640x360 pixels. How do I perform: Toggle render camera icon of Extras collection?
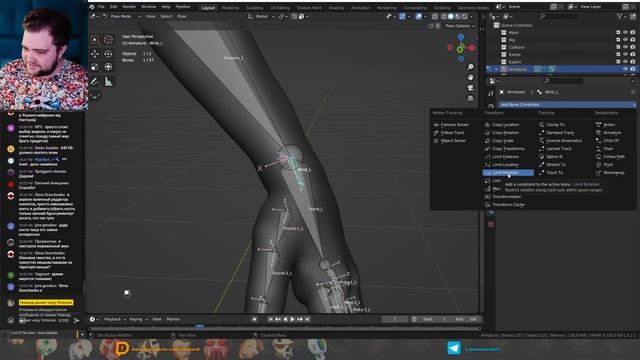tap(633, 54)
